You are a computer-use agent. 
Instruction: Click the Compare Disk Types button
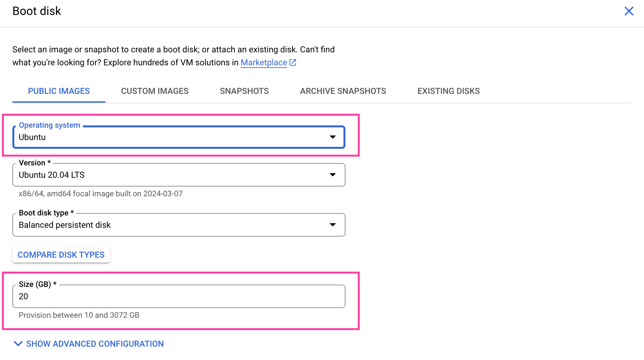pyautogui.click(x=61, y=255)
